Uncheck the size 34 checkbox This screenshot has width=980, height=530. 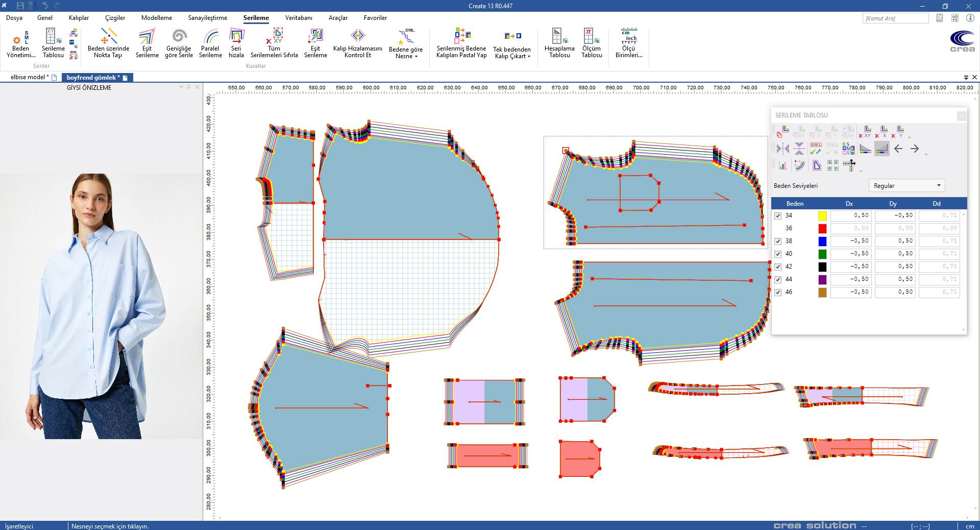pyautogui.click(x=778, y=216)
